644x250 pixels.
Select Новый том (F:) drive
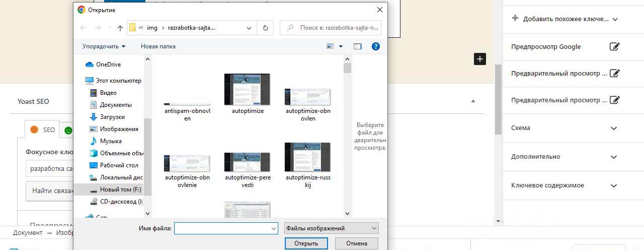120,190
